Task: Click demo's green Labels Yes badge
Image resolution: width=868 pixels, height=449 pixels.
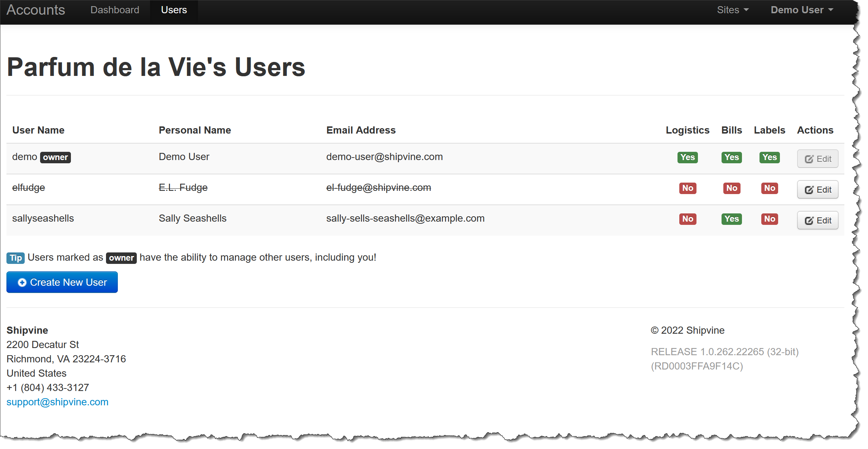Action: click(x=769, y=157)
